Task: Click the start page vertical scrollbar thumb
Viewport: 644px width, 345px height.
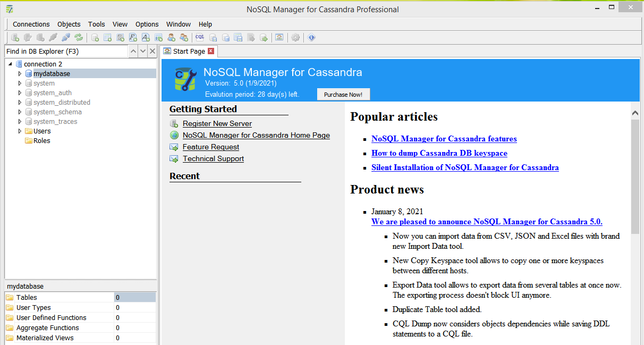Action: (x=635, y=176)
